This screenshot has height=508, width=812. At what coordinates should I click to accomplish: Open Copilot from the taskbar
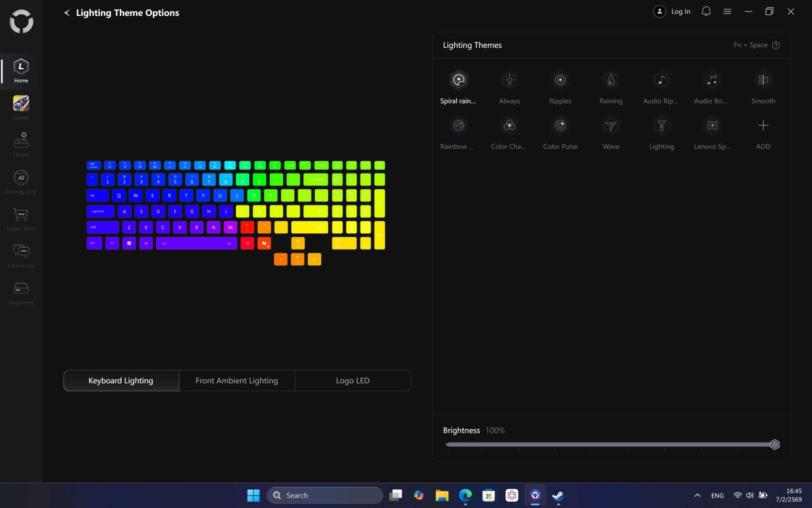[x=419, y=496]
